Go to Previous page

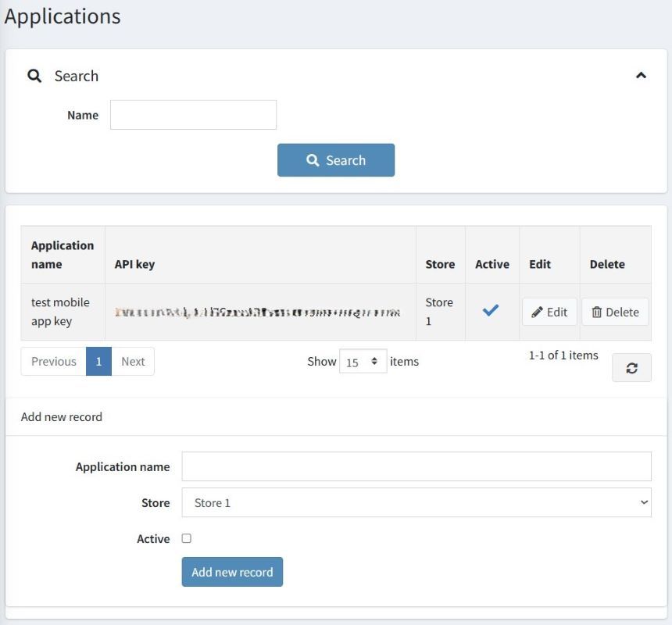pyautogui.click(x=54, y=361)
